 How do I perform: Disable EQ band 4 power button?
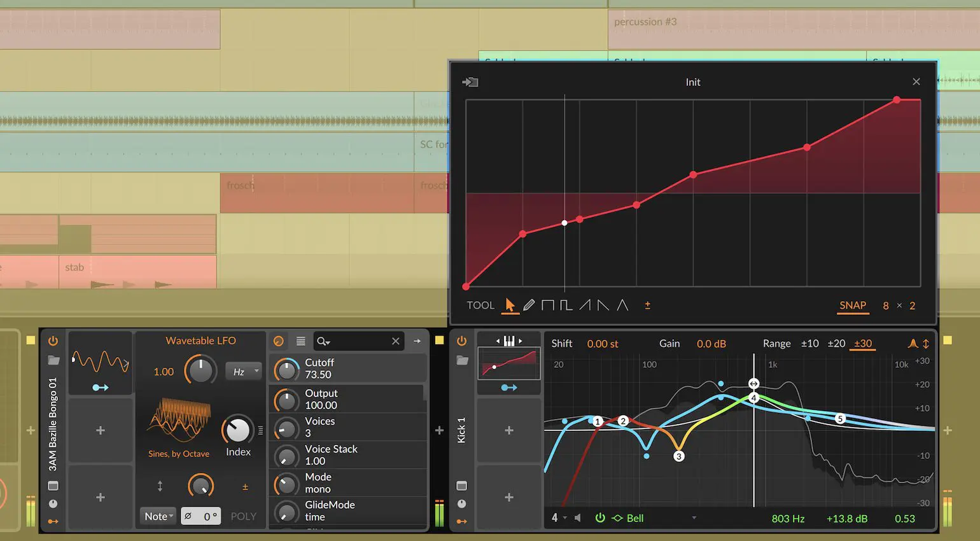pos(599,518)
